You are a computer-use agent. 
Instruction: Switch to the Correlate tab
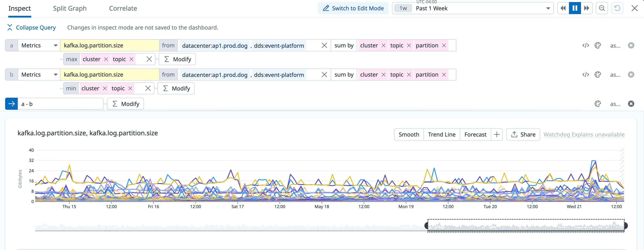123,8
